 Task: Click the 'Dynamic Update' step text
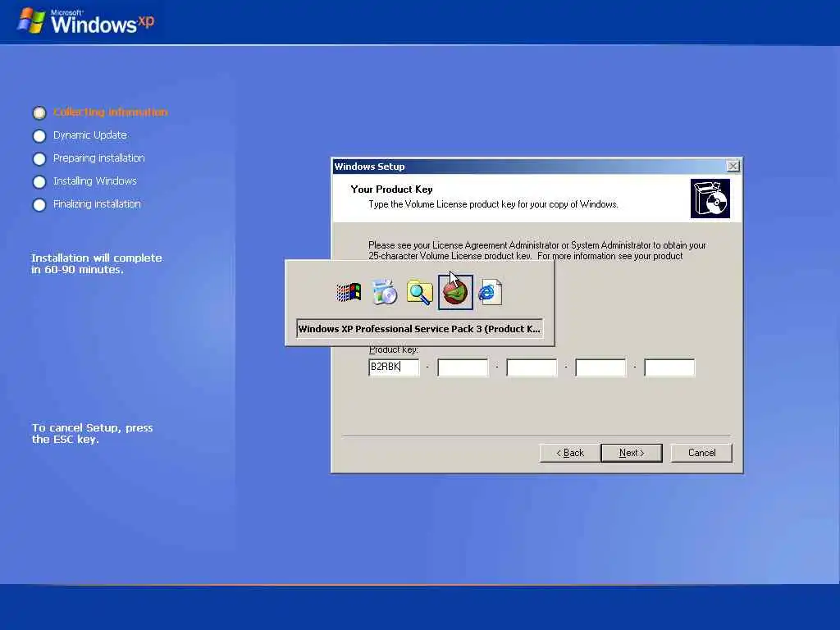tap(90, 135)
